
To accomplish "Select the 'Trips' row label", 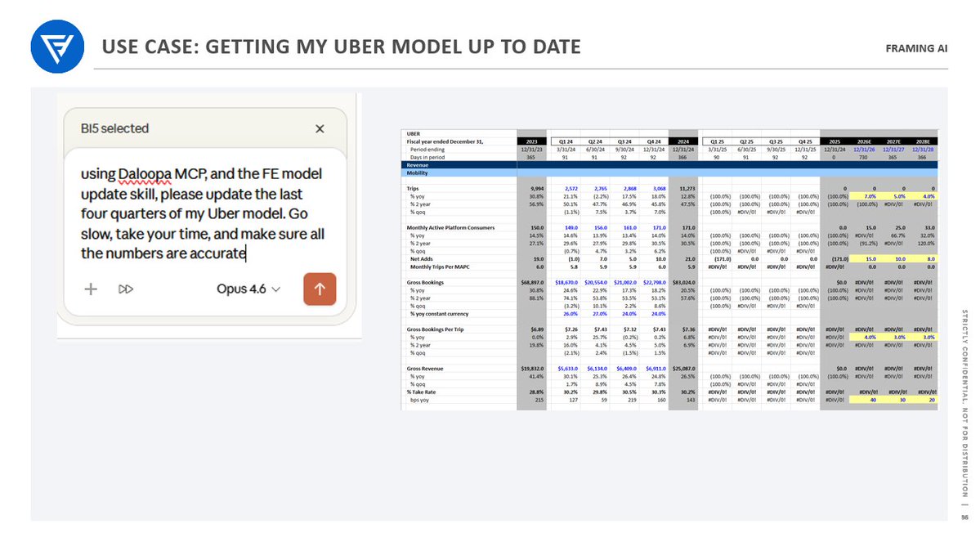I will click(x=413, y=188).
